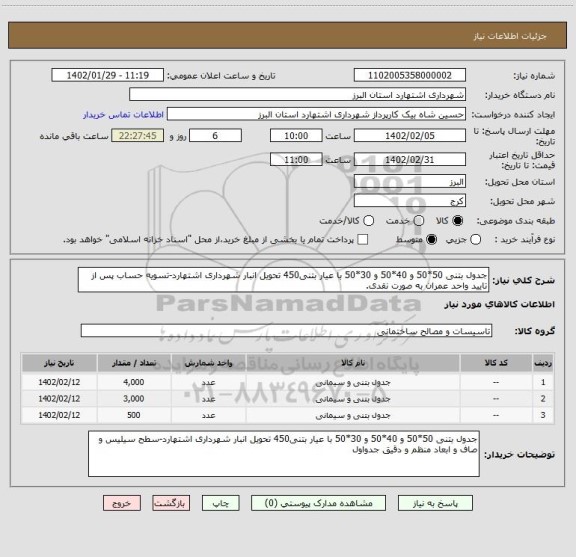Click the announcement date field 1402/01/29 - 11:19
The width and height of the screenshot is (576, 557).
pyautogui.click(x=108, y=75)
